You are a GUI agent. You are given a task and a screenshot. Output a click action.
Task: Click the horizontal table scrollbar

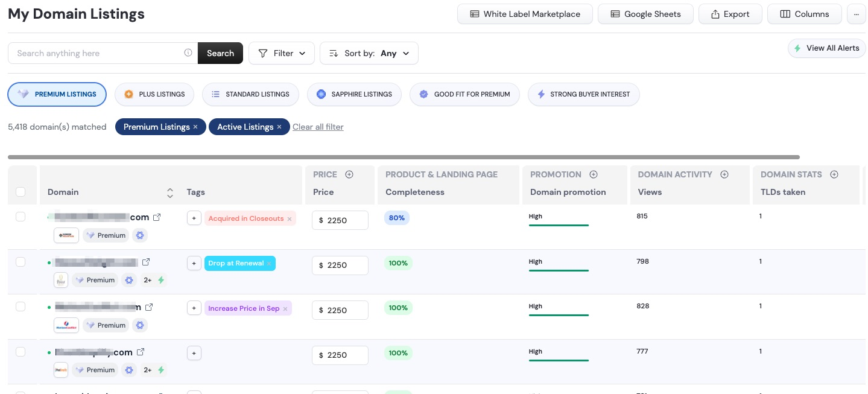404,157
